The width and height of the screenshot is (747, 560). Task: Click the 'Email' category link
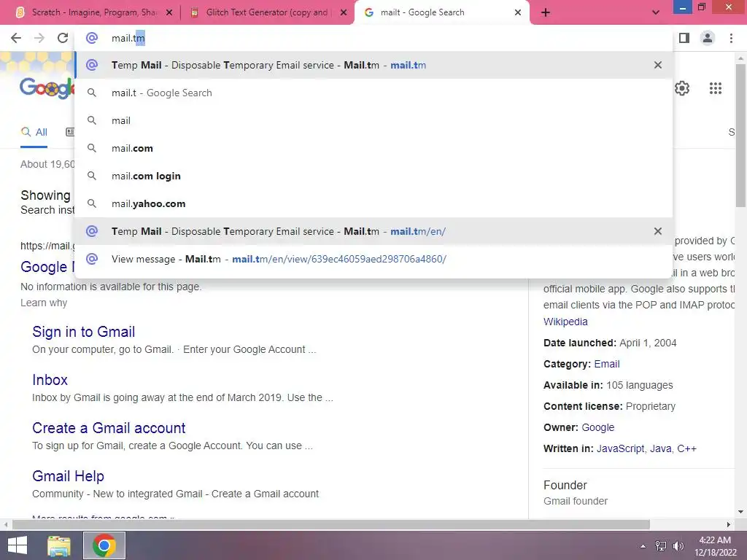(x=607, y=364)
